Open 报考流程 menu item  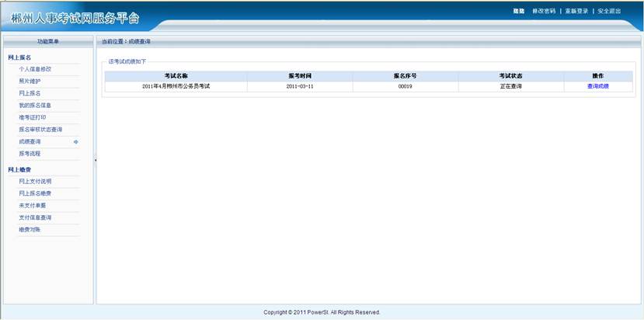point(30,154)
